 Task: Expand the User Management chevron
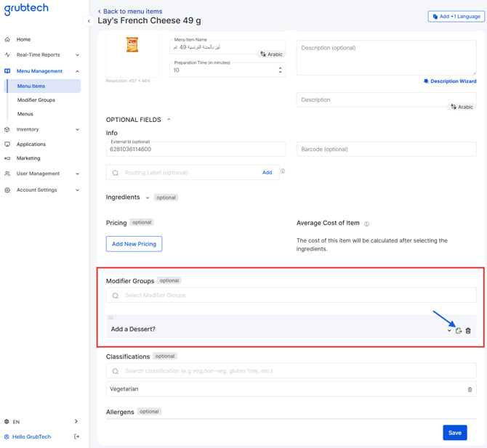point(77,174)
